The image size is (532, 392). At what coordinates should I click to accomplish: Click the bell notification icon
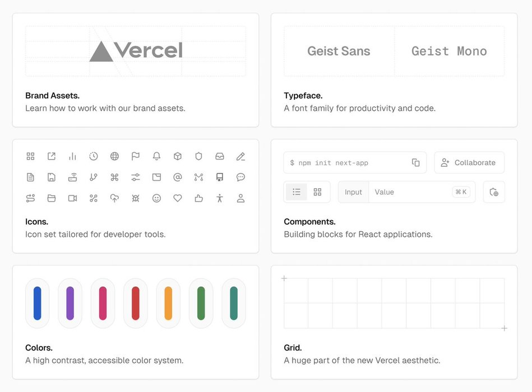coord(156,156)
